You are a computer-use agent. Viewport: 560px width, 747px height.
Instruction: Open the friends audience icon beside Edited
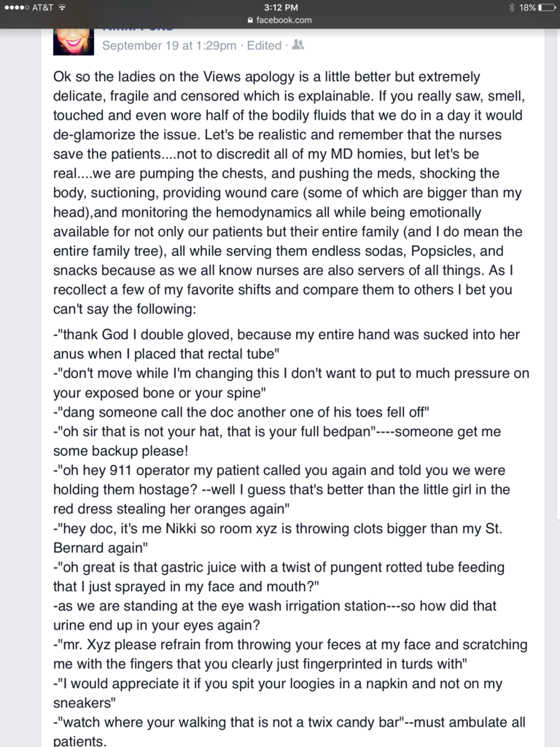(297, 45)
